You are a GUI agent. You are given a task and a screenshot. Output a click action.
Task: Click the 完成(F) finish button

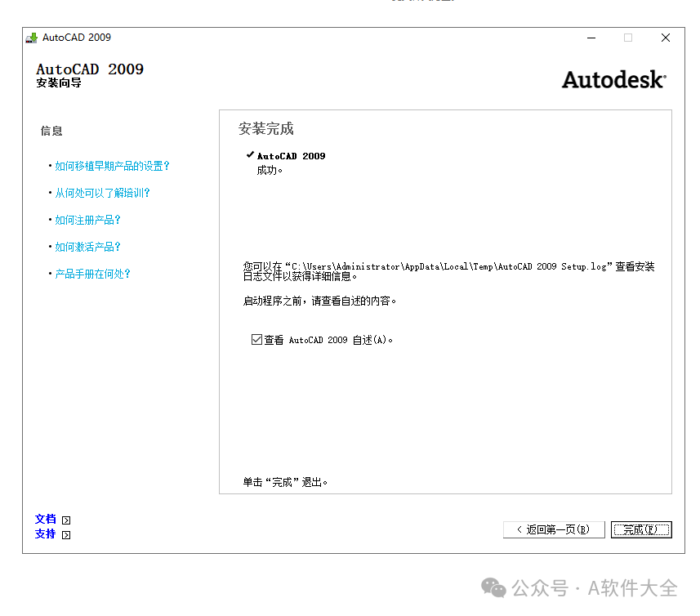coord(641,529)
